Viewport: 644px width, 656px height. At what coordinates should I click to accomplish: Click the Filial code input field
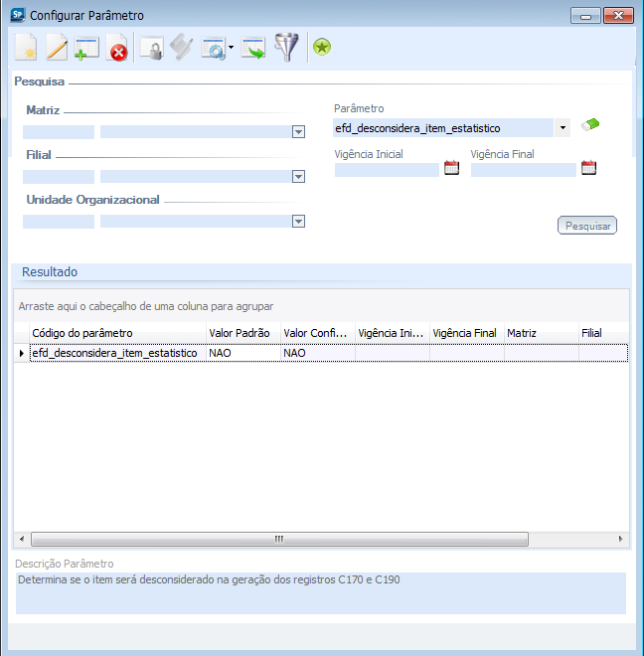[x=59, y=177]
